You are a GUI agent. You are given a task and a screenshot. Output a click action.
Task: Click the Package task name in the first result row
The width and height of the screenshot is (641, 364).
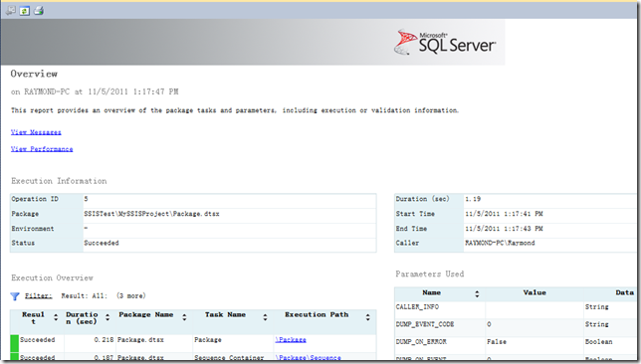point(208,340)
